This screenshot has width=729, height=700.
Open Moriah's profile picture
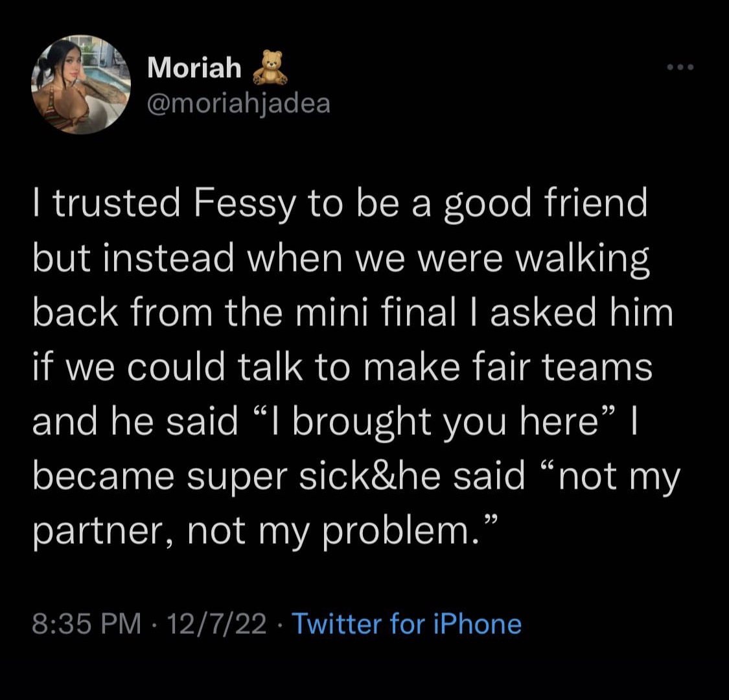tap(81, 84)
